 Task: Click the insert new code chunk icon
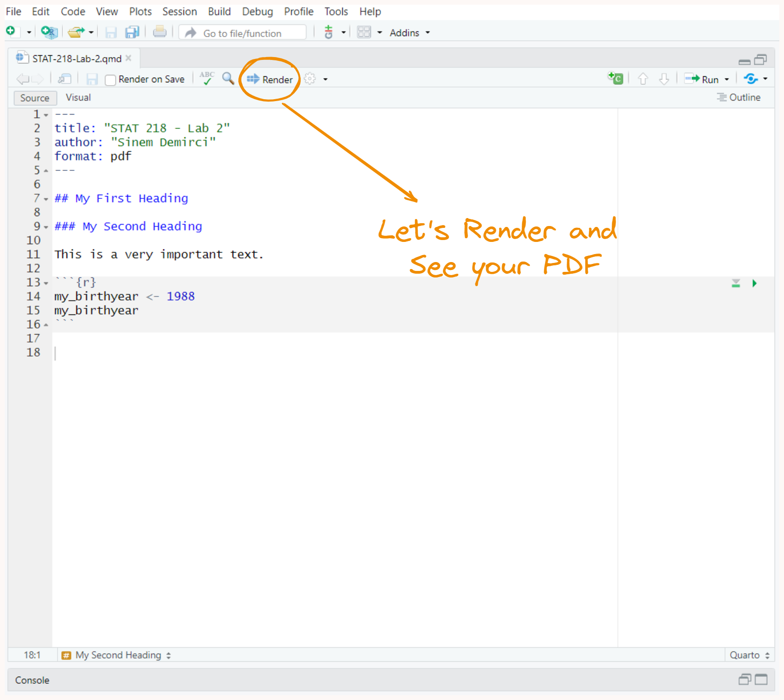coord(615,79)
